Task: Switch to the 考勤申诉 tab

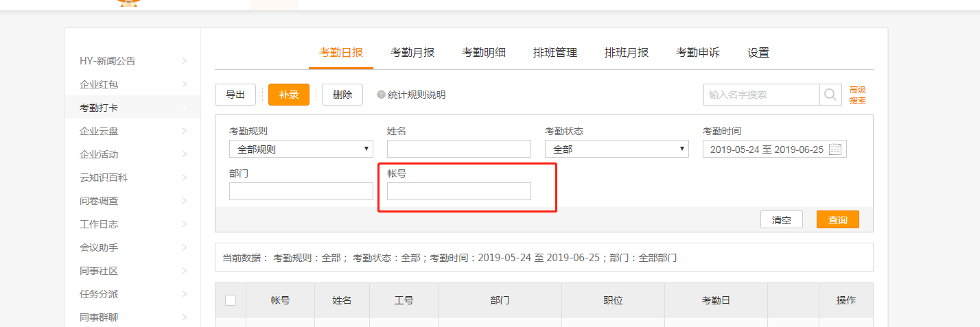Action: [698, 53]
